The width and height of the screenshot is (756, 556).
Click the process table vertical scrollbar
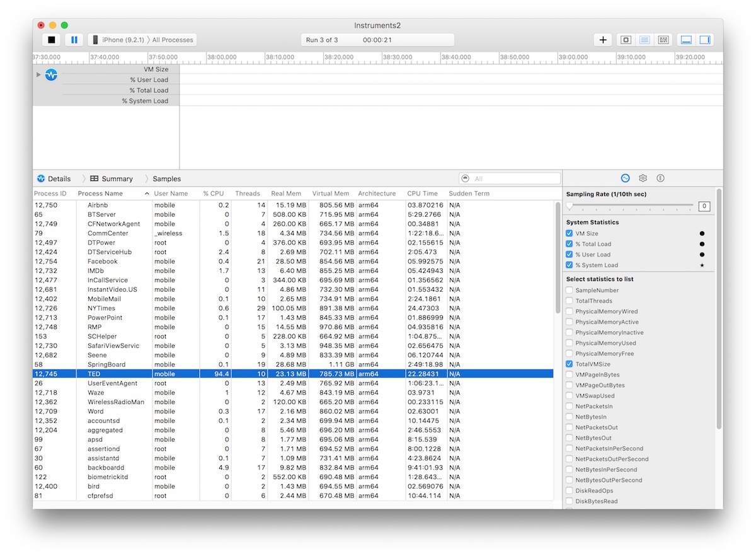[558, 257]
